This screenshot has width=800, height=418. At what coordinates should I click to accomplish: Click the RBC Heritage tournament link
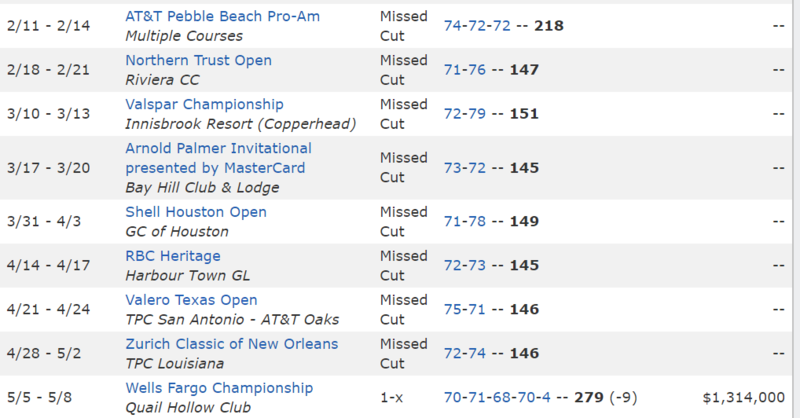(173, 256)
